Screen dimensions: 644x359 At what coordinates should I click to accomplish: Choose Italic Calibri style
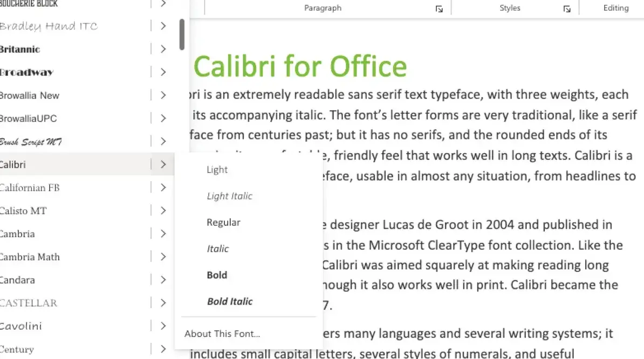click(218, 248)
